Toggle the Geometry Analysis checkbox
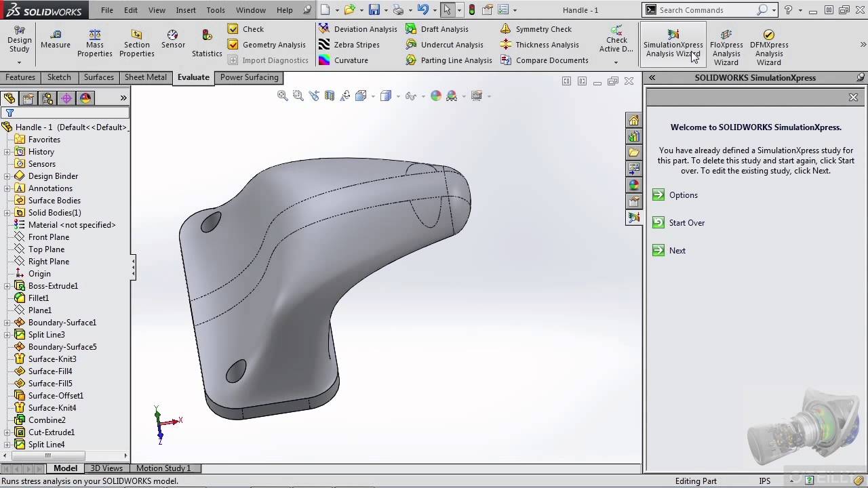This screenshot has width=868, height=488. [233, 45]
